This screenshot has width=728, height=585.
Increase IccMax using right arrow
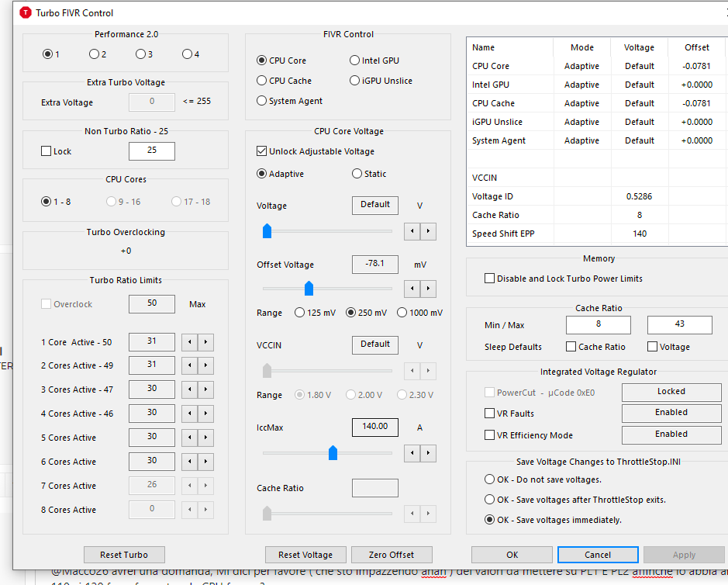point(428,453)
